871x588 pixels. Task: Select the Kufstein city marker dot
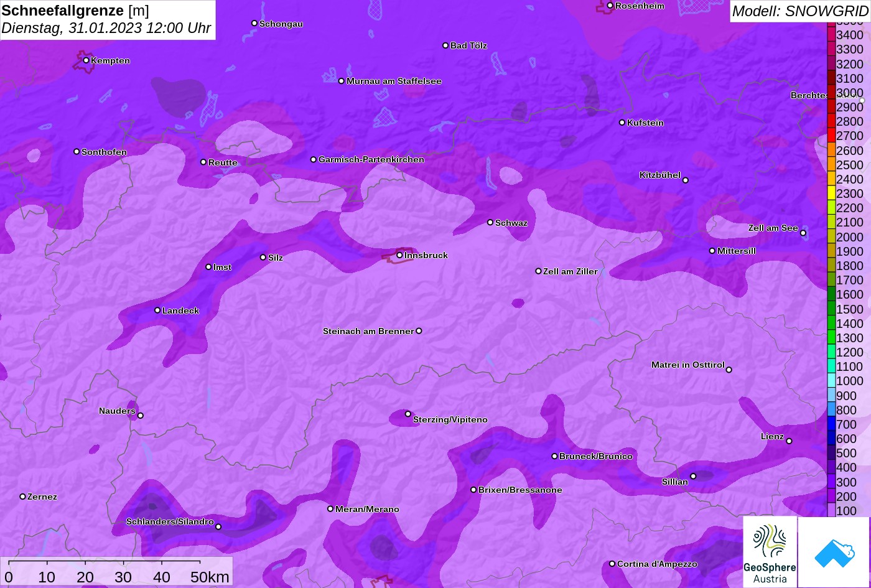coord(622,123)
